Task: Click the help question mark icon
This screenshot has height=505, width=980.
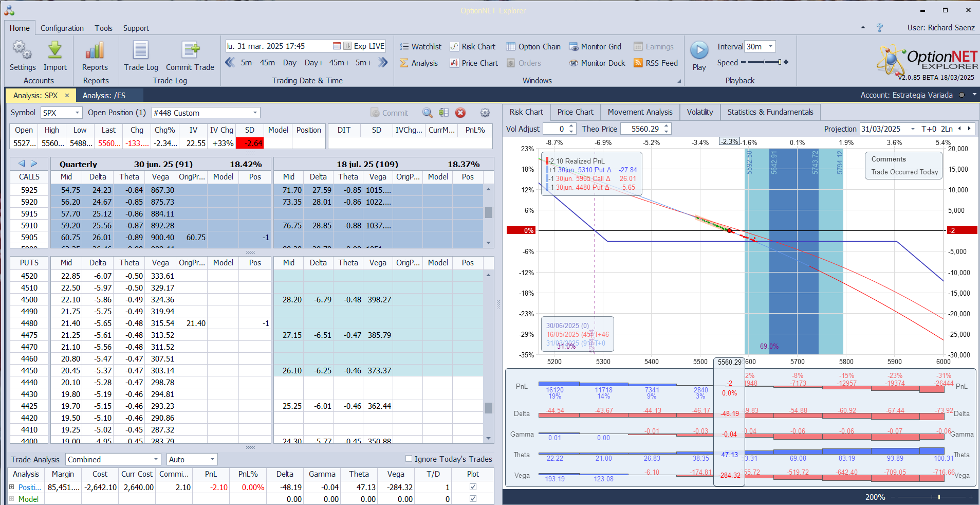Action: pos(880,28)
